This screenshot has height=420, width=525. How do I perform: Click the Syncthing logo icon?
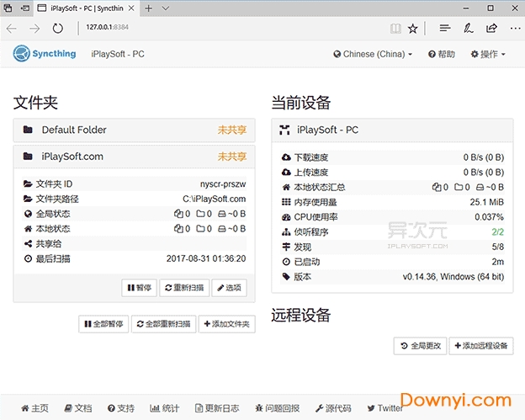tap(21, 54)
